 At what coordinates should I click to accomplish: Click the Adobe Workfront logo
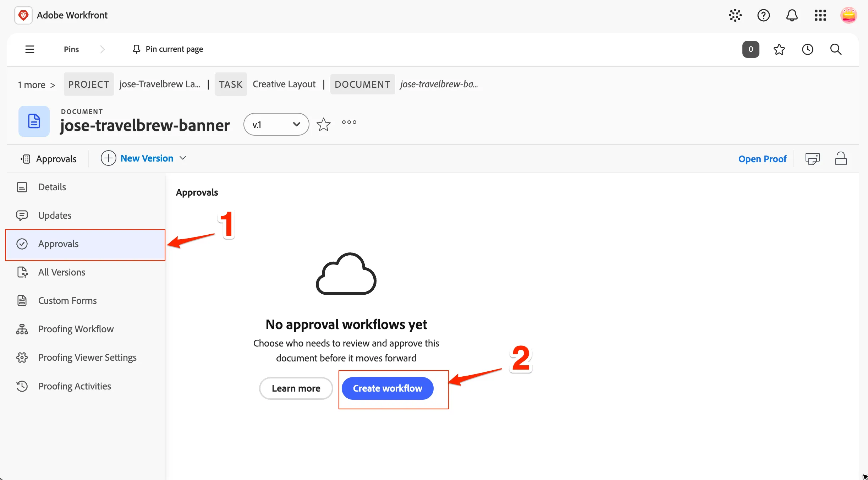click(23, 15)
